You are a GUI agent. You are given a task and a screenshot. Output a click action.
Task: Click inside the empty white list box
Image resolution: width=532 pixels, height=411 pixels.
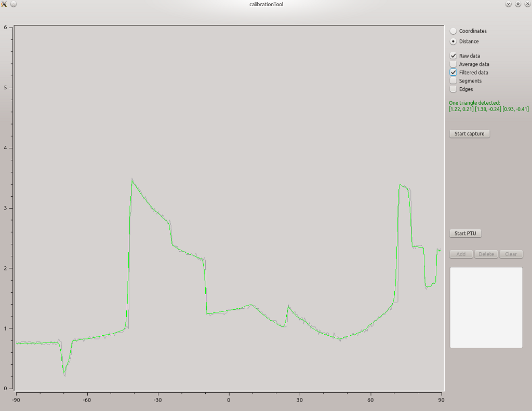pyautogui.click(x=486, y=307)
